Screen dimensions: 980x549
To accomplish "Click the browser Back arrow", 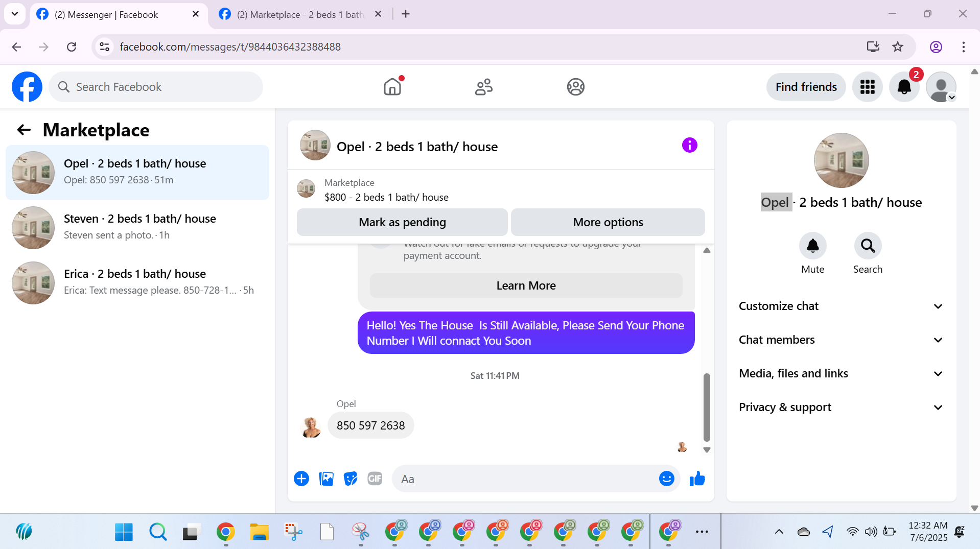I will pos(16,47).
